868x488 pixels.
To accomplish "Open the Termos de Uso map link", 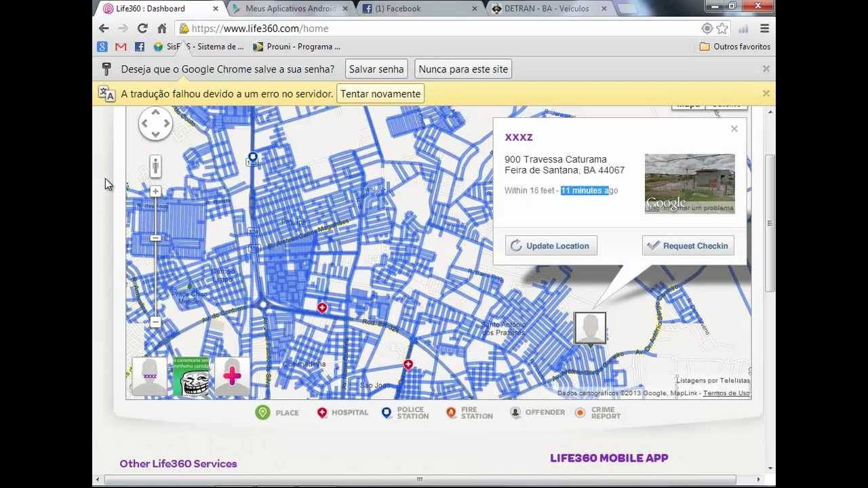I will click(726, 393).
